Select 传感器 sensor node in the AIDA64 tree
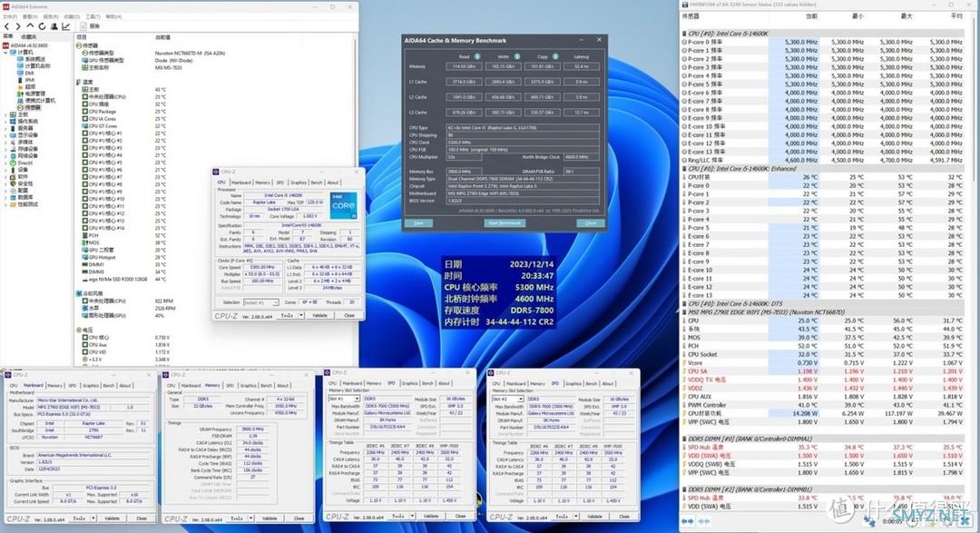This screenshot has height=533, width=980. pyautogui.click(x=29, y=108)
